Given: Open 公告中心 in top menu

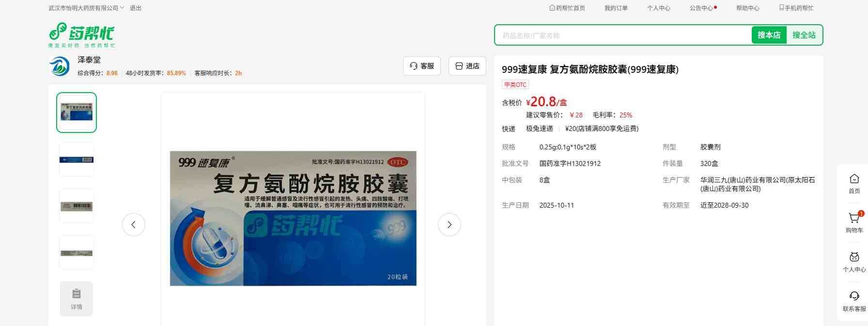Looking at the screenshot, I should [x=701, y=8].
